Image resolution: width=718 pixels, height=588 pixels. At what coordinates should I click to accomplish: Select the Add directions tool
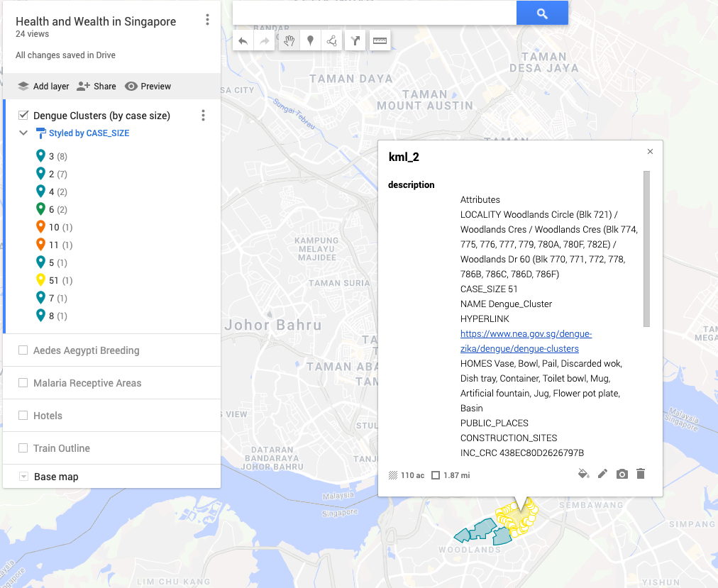pyautogui.click(x=355, y=41)
